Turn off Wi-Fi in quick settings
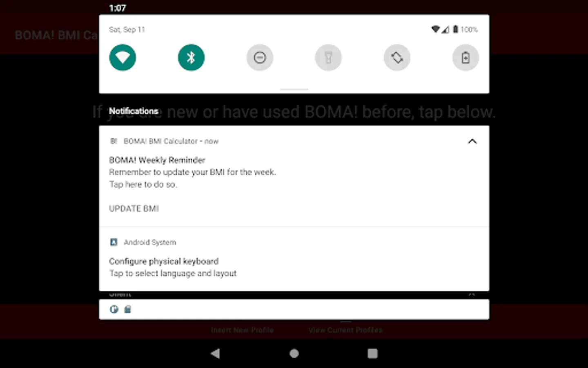 pyautogui.click(x=122, y=57)
